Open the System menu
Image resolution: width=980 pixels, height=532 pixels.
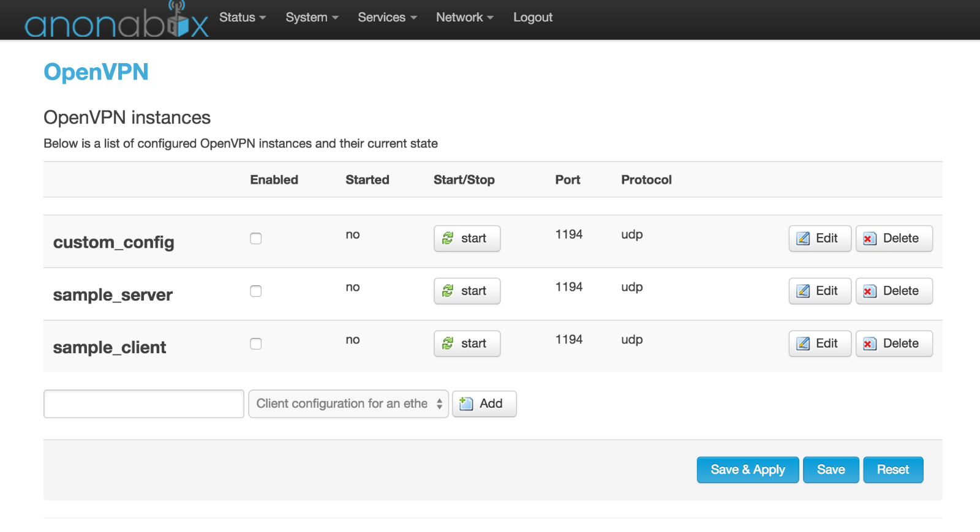pos(312,17)
